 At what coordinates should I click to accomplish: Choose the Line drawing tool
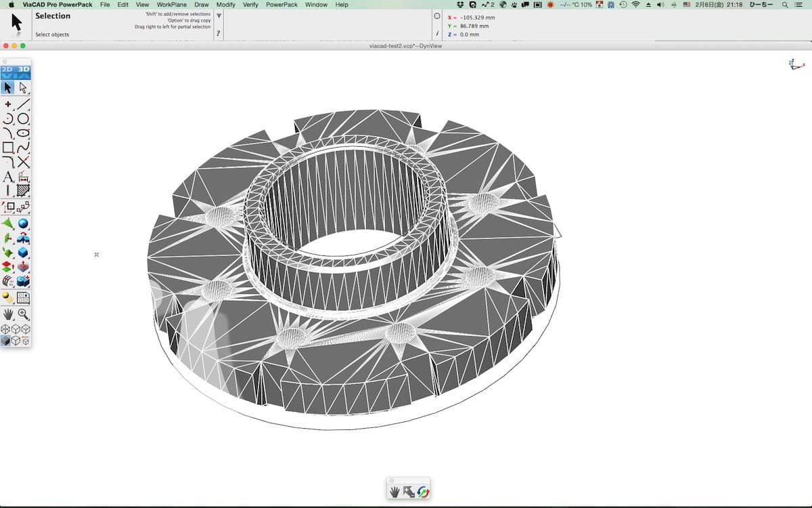tap(24, 104)
